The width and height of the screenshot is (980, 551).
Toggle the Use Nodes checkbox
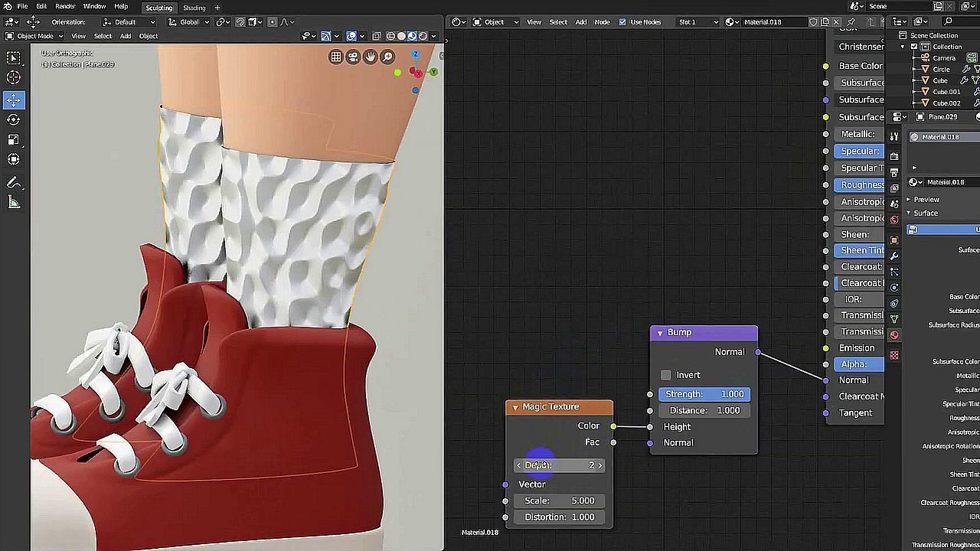coord(622,22)
